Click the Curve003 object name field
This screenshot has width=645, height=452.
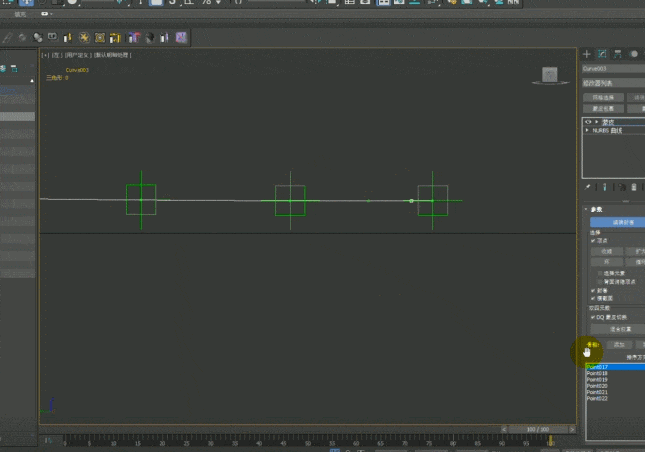613,68
